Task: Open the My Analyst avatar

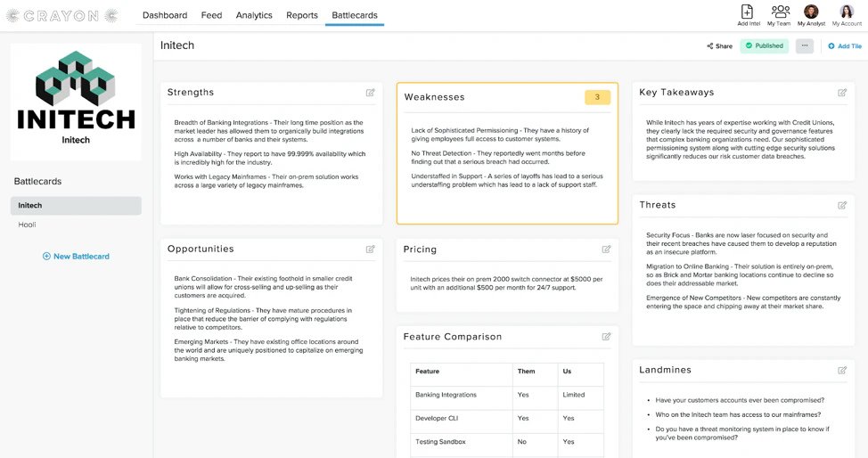Action: pos(811,12)
